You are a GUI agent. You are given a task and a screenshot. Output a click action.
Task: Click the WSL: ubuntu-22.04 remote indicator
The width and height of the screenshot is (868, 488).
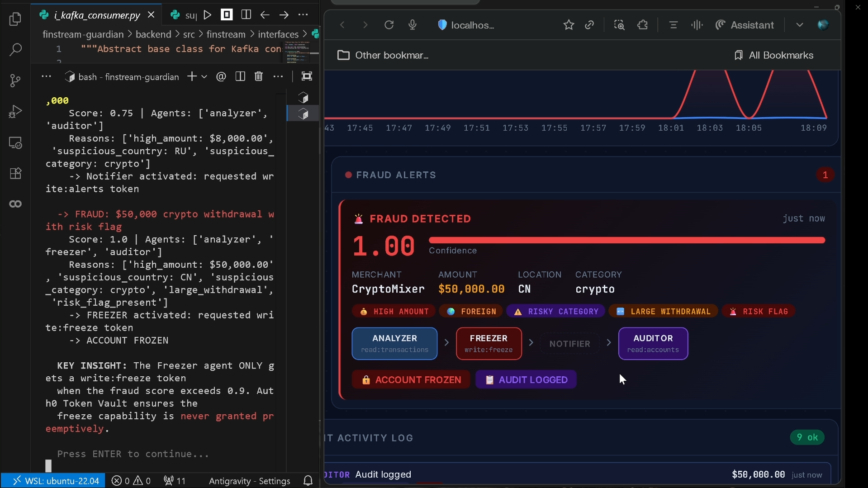[53, 480]
